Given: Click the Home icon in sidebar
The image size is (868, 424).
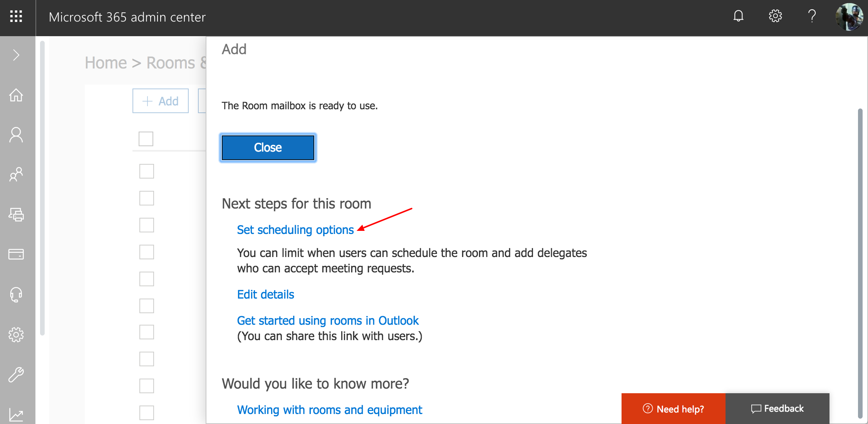Looking at the screenshot, I should [15, 95].
